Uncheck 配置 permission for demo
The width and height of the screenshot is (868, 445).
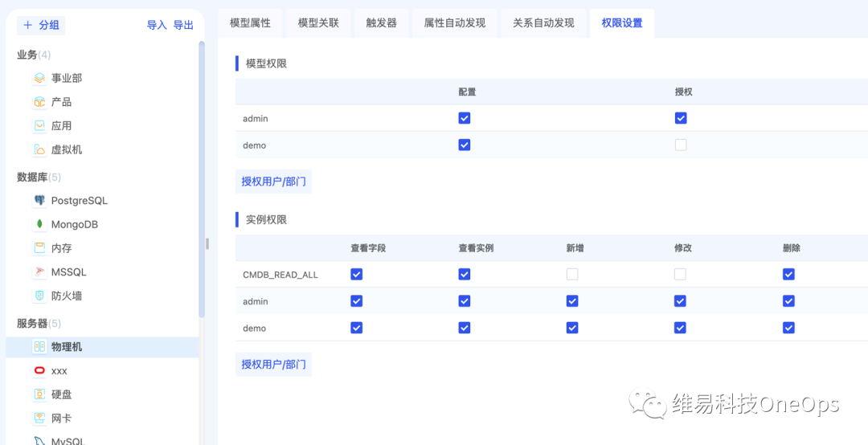(465, 145)
